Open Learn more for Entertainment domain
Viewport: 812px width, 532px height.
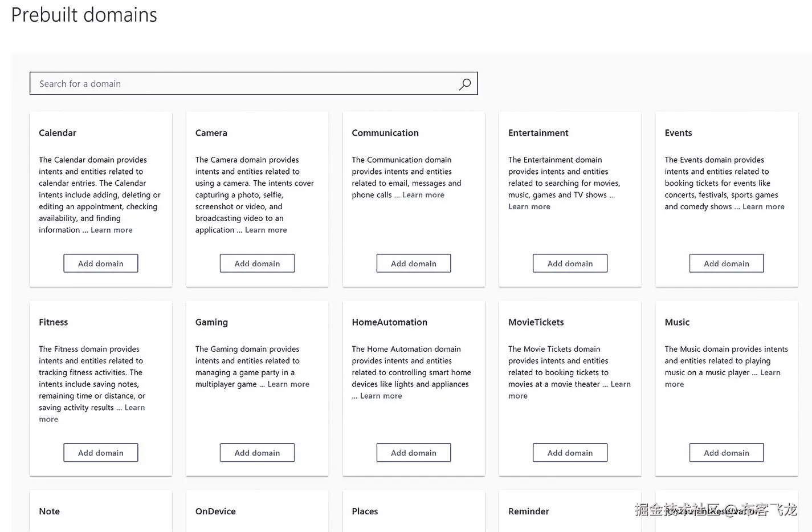point(529,206)
